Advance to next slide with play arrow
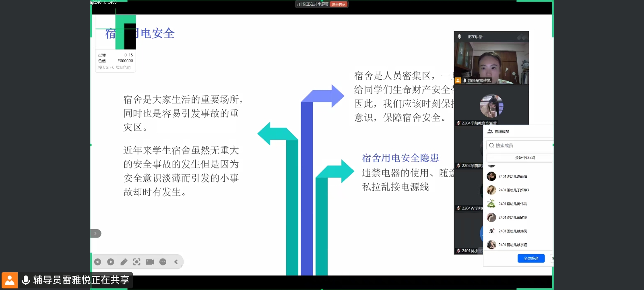 (x=111, y=262)
